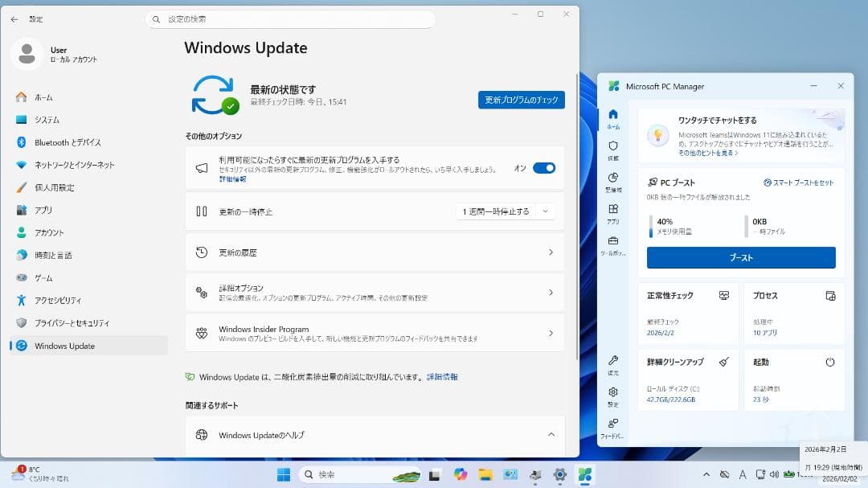Open the 1週間一時停止する pause dropdown
Screen dimensions: 868x488
point(506,211)
